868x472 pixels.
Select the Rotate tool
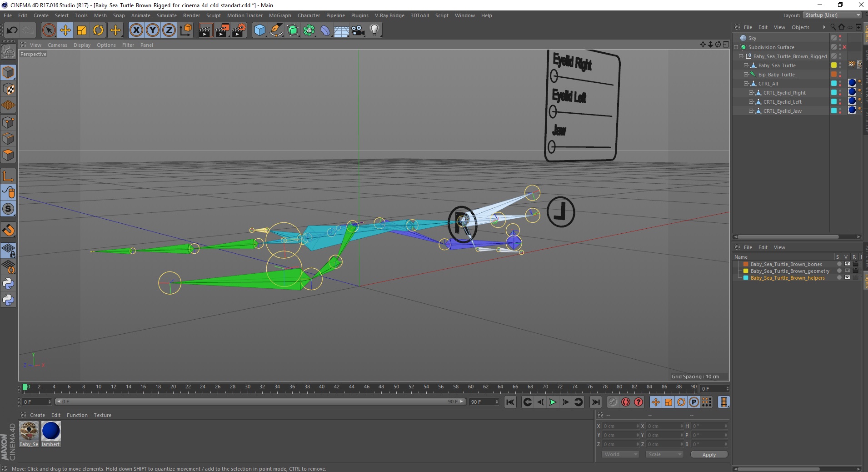coord(98,30)
